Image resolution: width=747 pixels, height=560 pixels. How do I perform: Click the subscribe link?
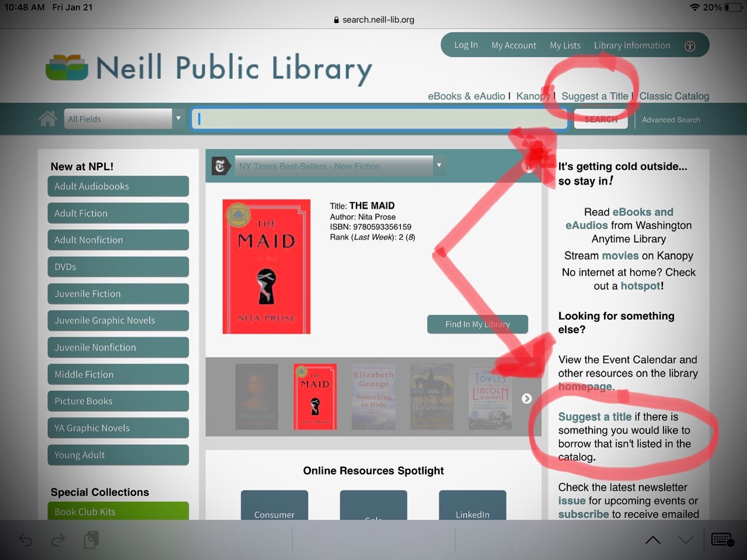click(584, 514)
